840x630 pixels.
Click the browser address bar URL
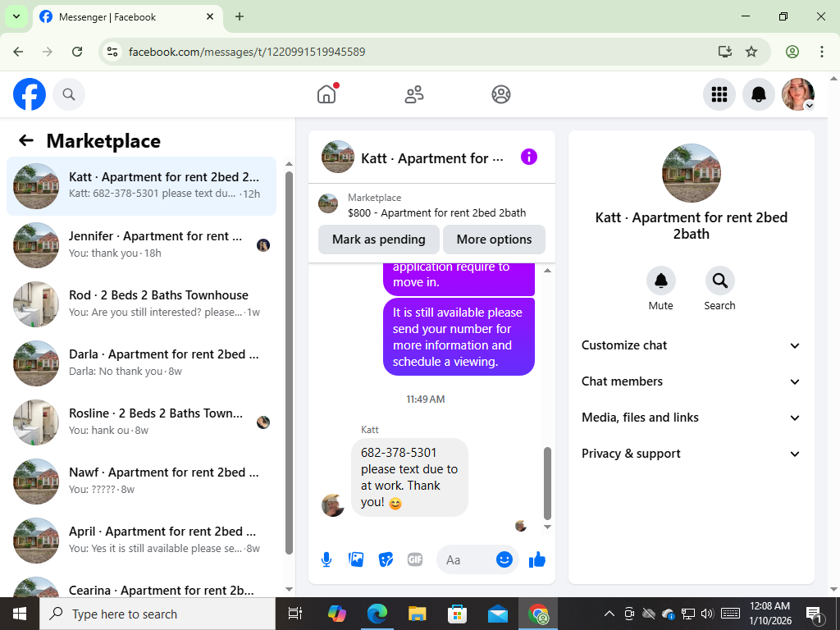pyautogui.click(x=247, y=52)
